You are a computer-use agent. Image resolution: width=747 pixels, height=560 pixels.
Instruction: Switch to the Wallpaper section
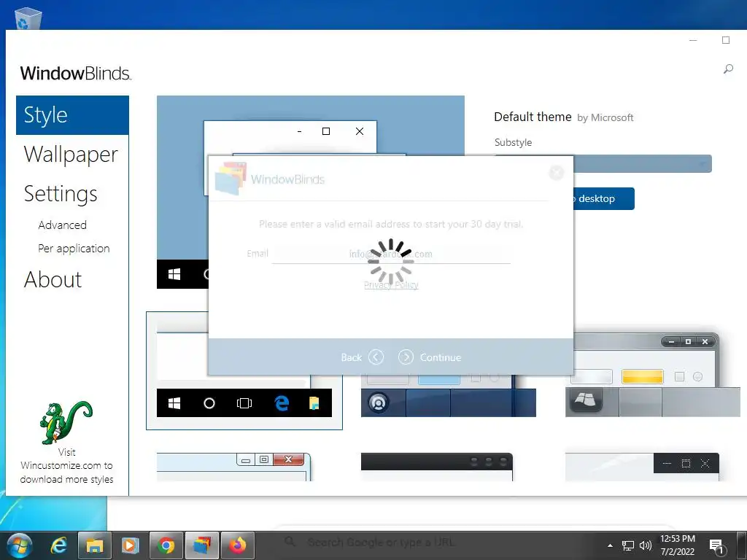coord(71,155)
